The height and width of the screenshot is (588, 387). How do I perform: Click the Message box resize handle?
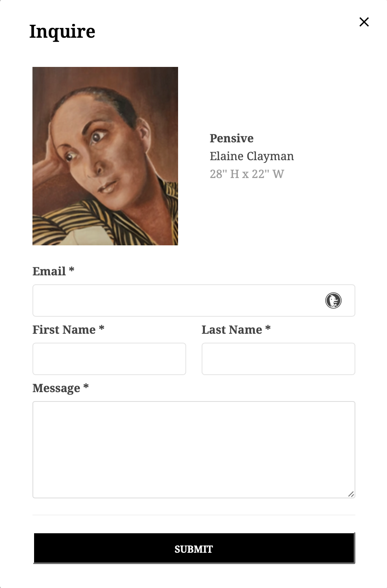[x=351, y=494]
